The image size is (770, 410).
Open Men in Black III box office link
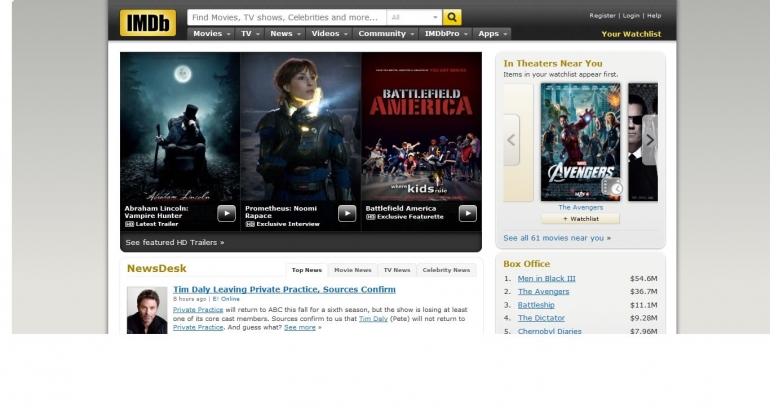[x=547, y=278]
